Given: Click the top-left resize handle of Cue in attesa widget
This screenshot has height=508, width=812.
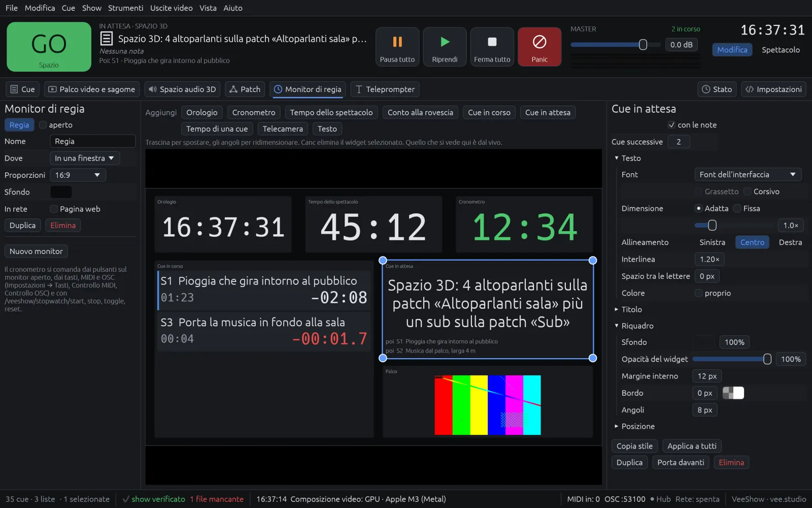Looking at the screenshot, I should click(x=383, y=261).
